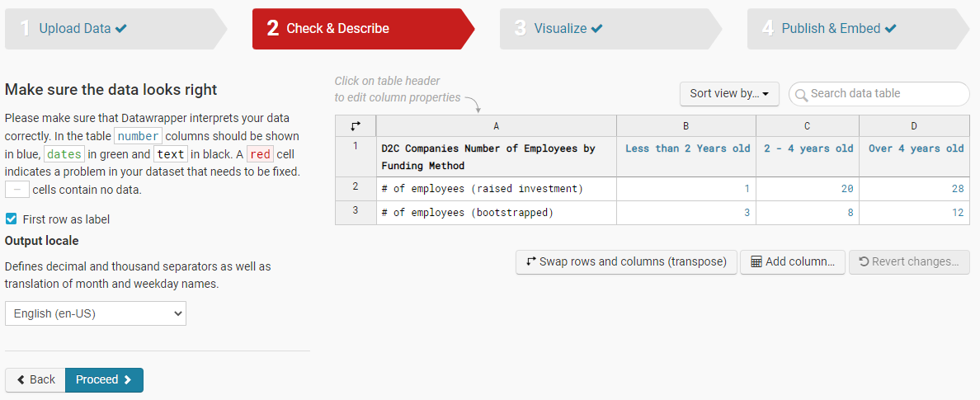The height and width of the screenshot is (400, 980).
Task: Click the '2 - 4 years old' cell
Action: coord(807,157)
